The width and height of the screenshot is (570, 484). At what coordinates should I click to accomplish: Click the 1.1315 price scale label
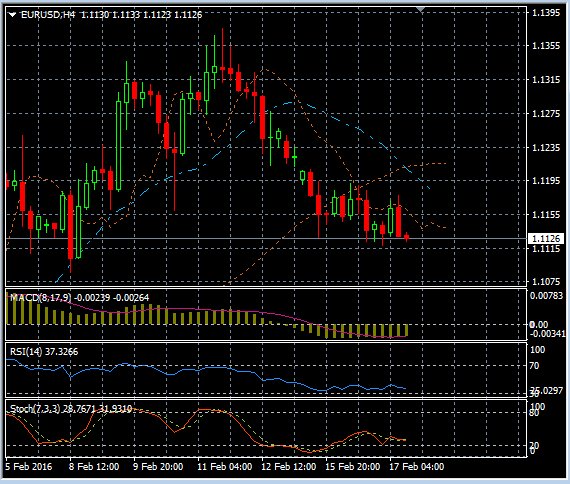click(x=546, y=80)
